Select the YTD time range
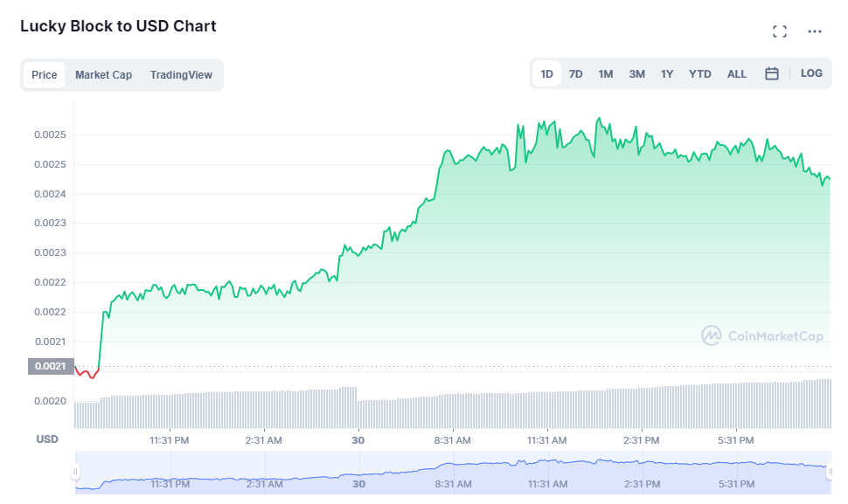The width and height of the screenshot is (848, 504). point(699,73)
